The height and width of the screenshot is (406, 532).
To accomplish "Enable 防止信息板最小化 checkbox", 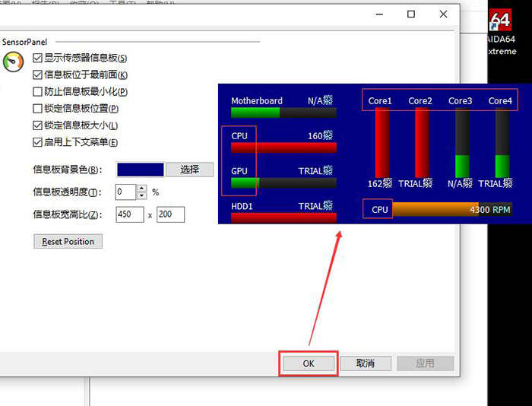I will tap(38, 91).
